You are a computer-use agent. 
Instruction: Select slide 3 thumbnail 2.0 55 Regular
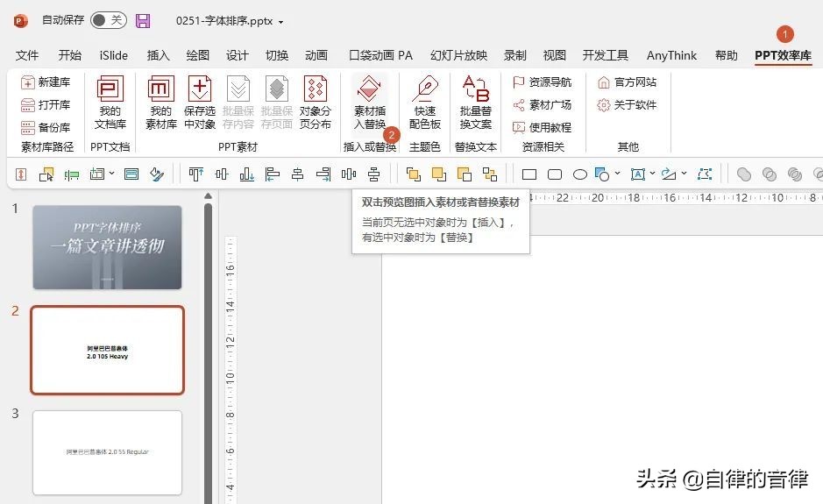(107, 452)
